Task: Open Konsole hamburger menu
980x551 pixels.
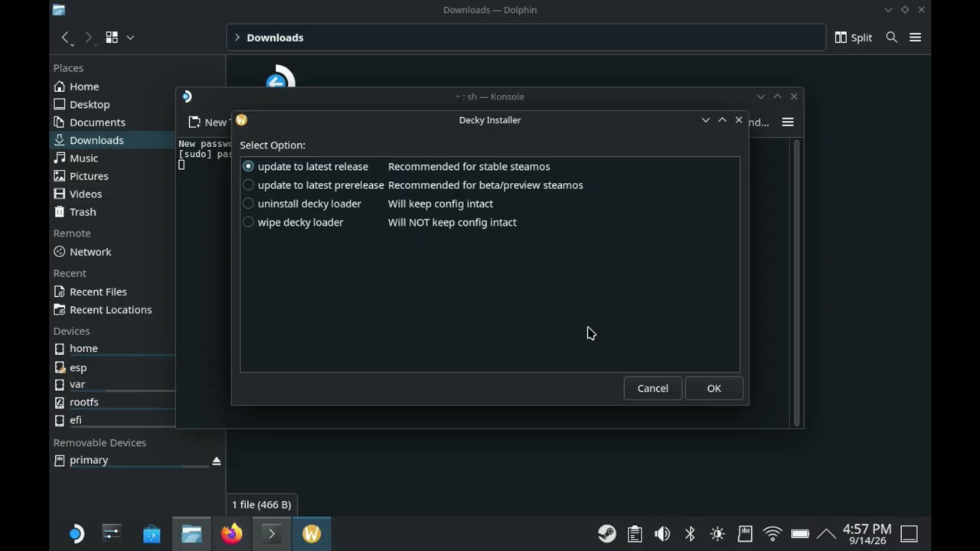Action: pyautogui.click(x=787, y=122)
